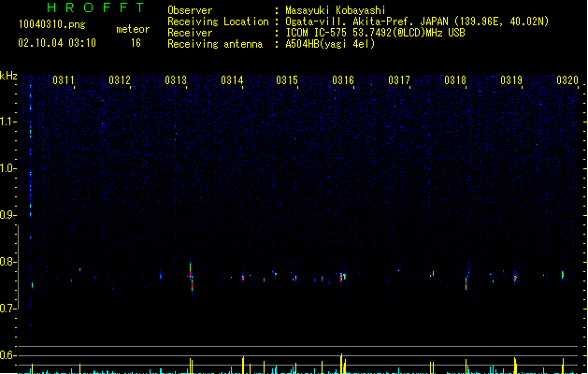The width and height of the screenshot is (588, 374).
Task: Click the 0.6 kHz axis label
Action: 7,355
